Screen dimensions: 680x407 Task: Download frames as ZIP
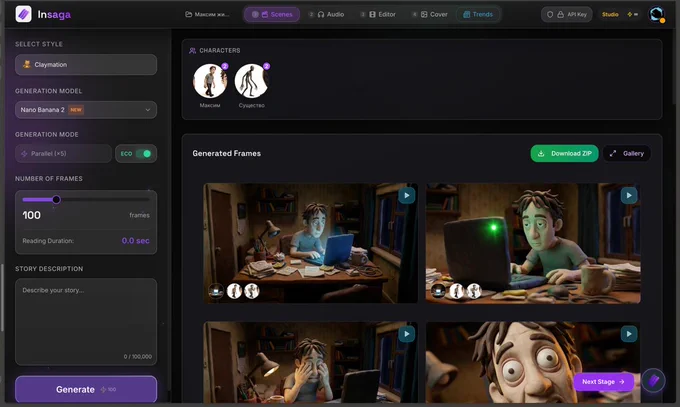[x=564, y=153]
